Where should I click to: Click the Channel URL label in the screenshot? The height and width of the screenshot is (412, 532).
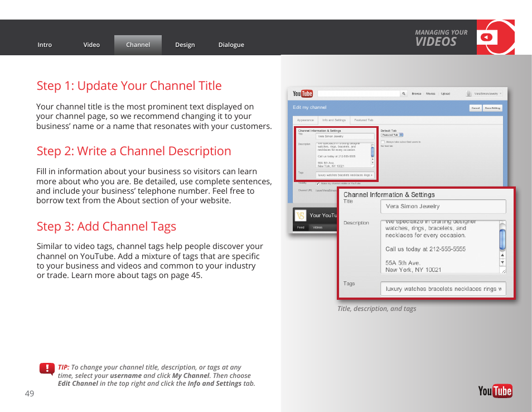click(x=305, y=190)
